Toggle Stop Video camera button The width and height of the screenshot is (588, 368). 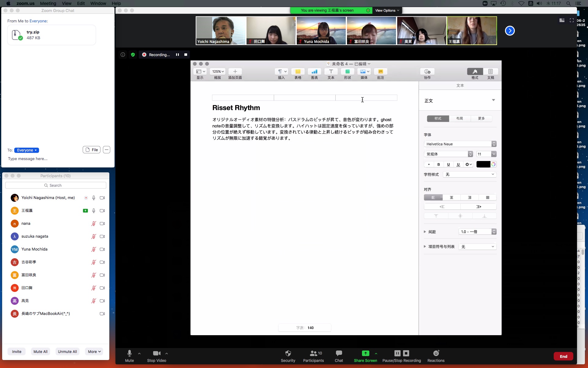click(x=156, y=353)
